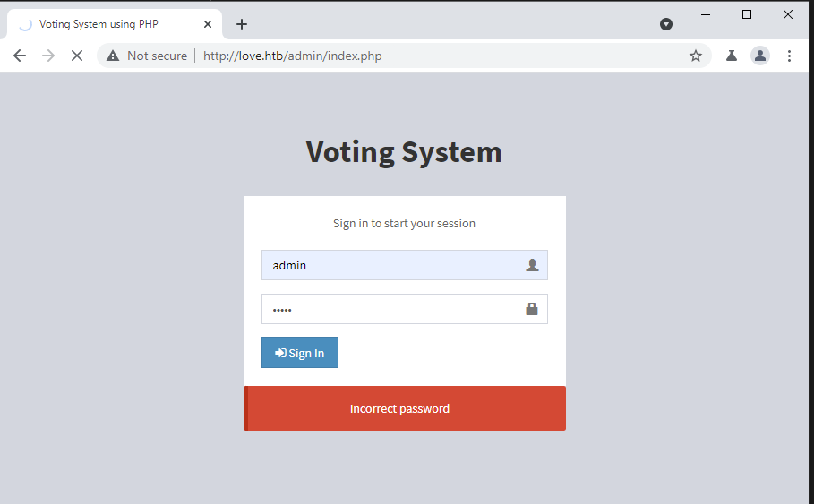Click the Incorrect password alert banner

(405, 408)
